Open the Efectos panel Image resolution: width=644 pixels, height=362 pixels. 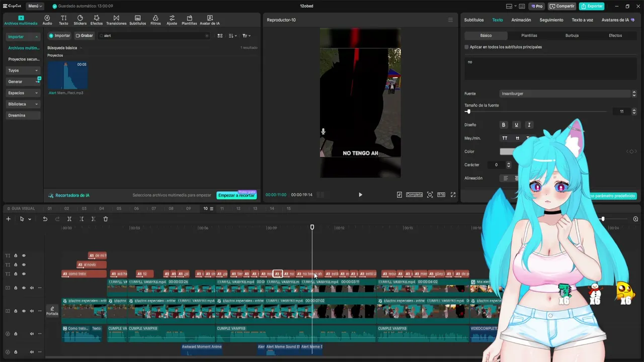(x=97, y=20)
